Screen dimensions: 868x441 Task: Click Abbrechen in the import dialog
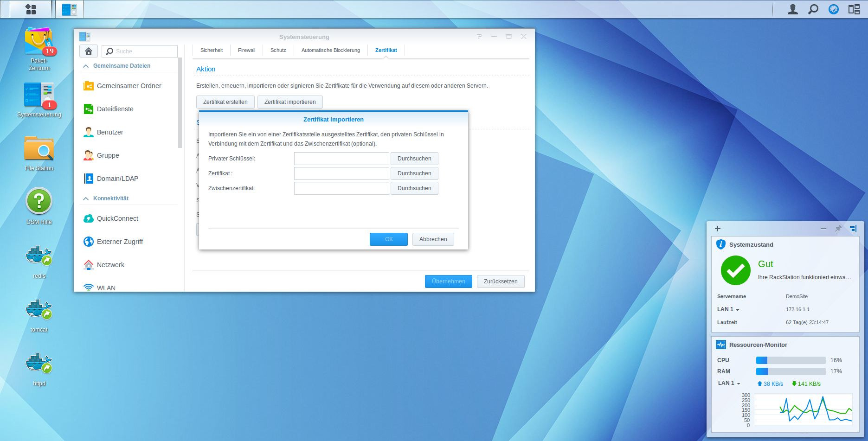[433, 239]
